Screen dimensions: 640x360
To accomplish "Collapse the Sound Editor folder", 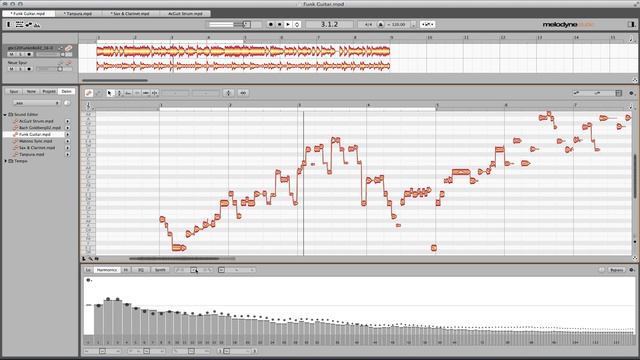I will [x=5, y=115].
